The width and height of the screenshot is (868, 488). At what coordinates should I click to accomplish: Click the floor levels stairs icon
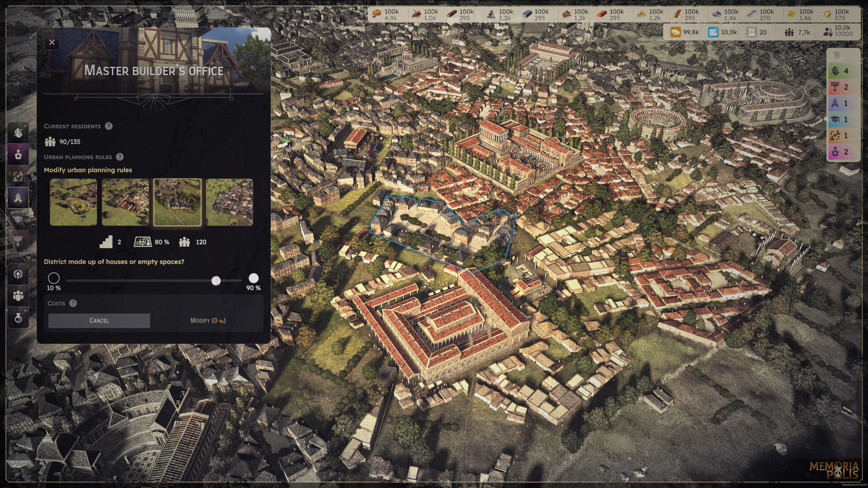point(106,242)
